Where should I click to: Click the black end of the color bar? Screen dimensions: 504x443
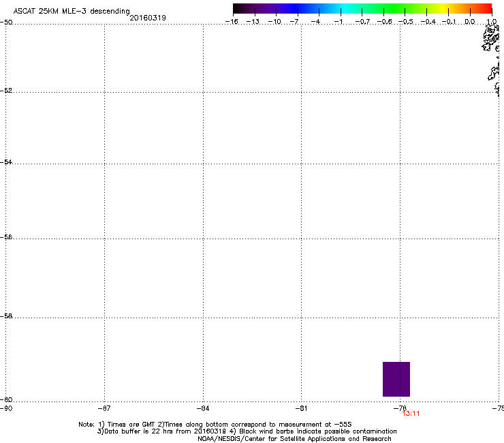pyautogui.click(x=237, y=8)
